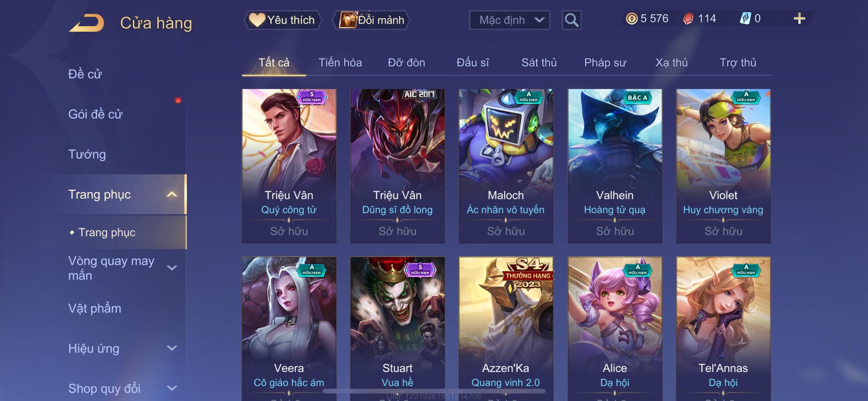Click the golden back arrow icon
The width and height of the screenshot is (868, 401).
[87, 23]
